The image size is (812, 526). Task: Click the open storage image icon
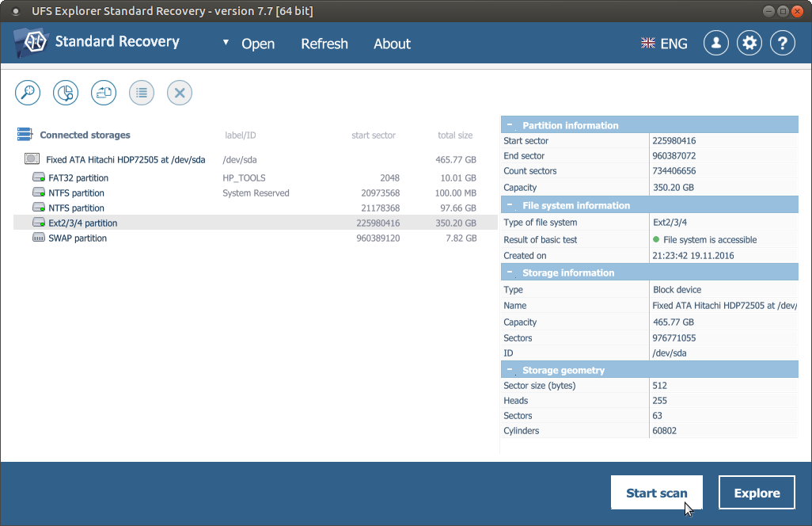pyautogui.click(x=104, y=93)
